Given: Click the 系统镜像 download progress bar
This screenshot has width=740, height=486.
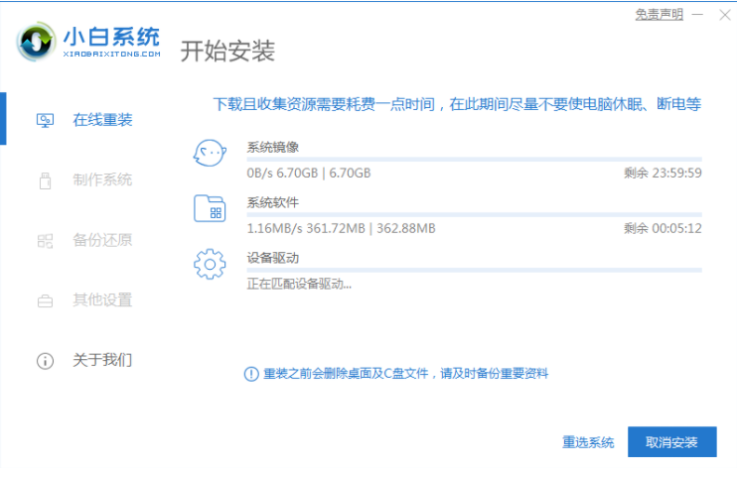Looking at the screenshot, I should point(474,159).
